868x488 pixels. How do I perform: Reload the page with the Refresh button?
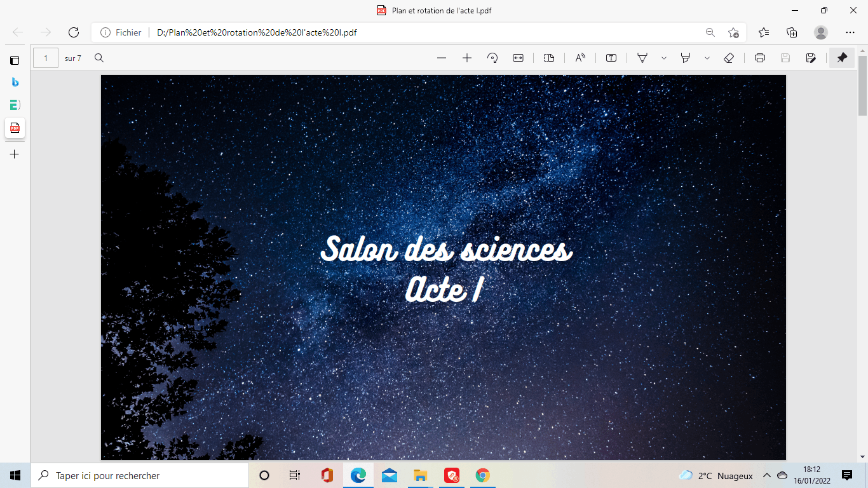[x=74, y=32]
